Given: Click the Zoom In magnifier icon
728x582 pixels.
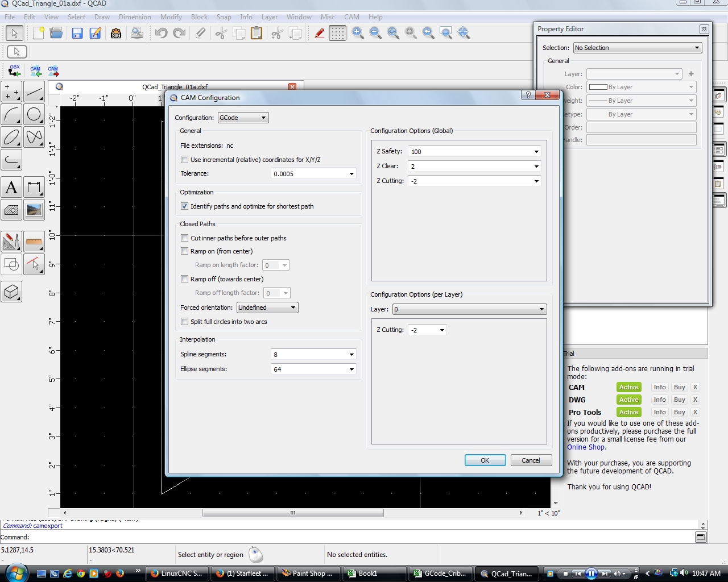Looking at the screenshot, I should coord(358,33).
